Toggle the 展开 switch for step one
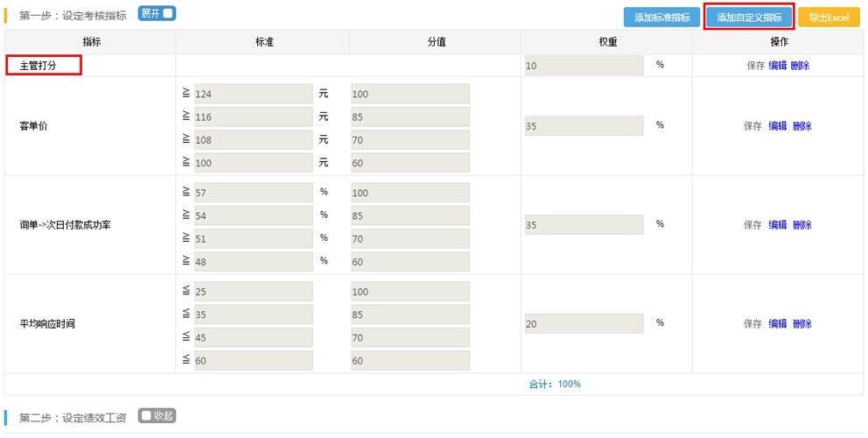The height and width of the screenshot is (438, 868). [157, 13]
